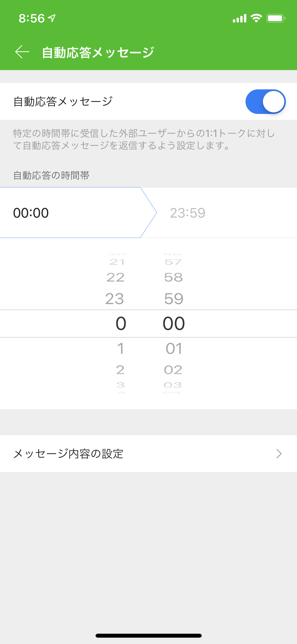Image resolution: width=297 pixels, height=644 pixels.
Task: Tap the Wi-Fi status icon
Action: [256, 18]
